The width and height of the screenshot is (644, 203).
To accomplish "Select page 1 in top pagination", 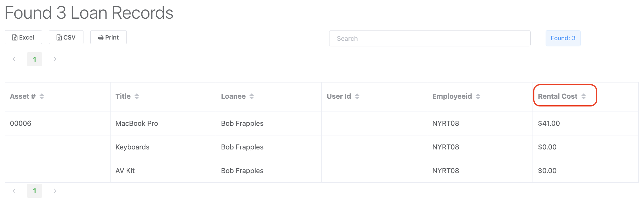I will click(x=35, y=59).
